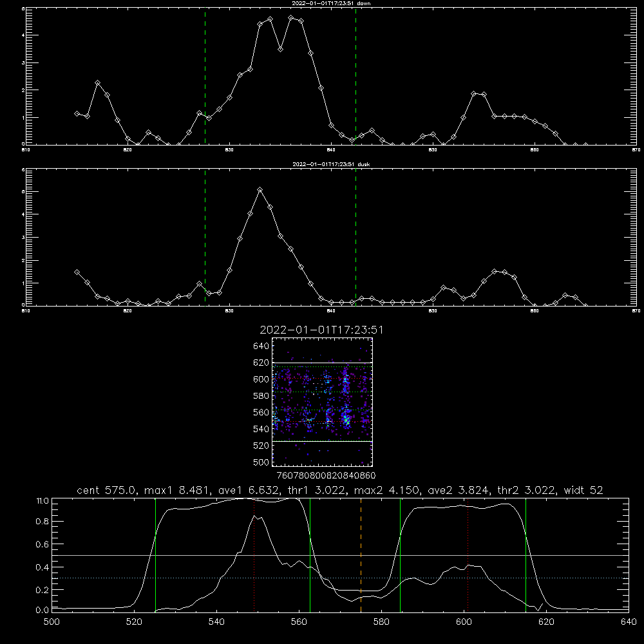
Task: Open the colored spectral image thumbnail
Action: [322, 402]
